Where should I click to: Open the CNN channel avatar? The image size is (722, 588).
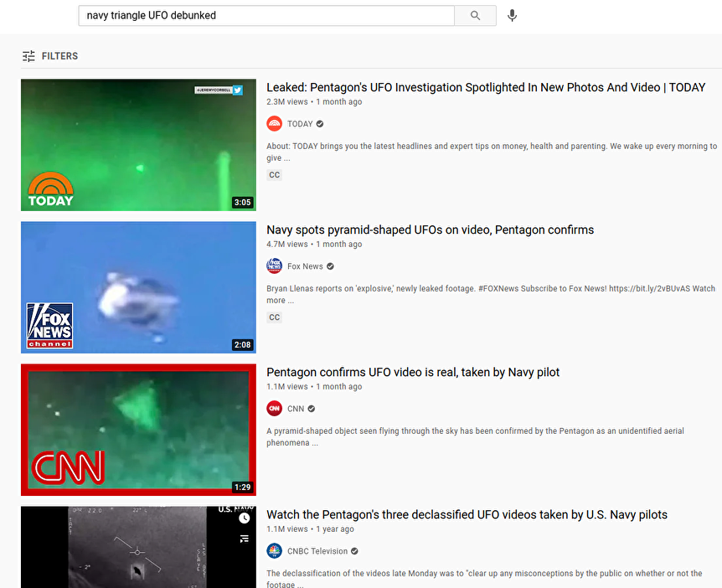pos(275,409)
